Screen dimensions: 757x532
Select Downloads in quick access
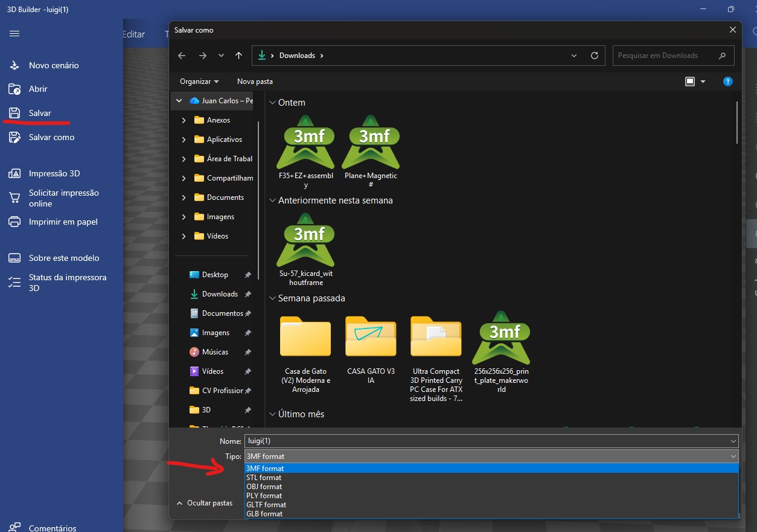point(220,294)
